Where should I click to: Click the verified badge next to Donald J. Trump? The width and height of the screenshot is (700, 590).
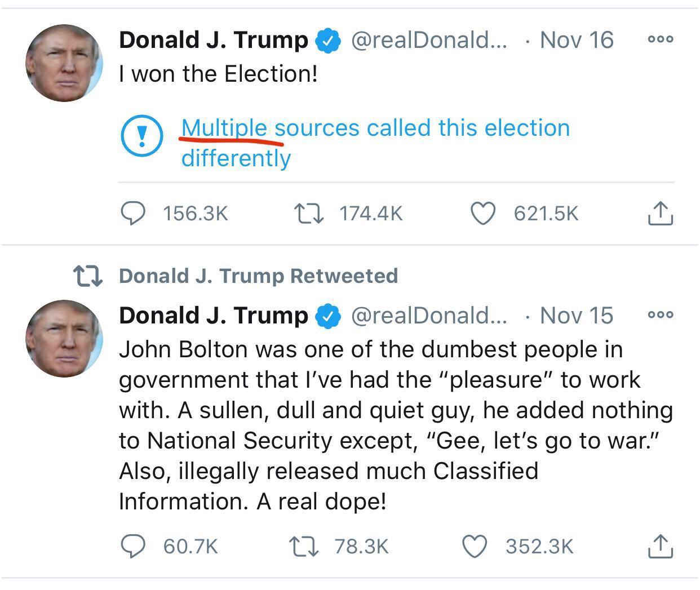pos(327,39)
